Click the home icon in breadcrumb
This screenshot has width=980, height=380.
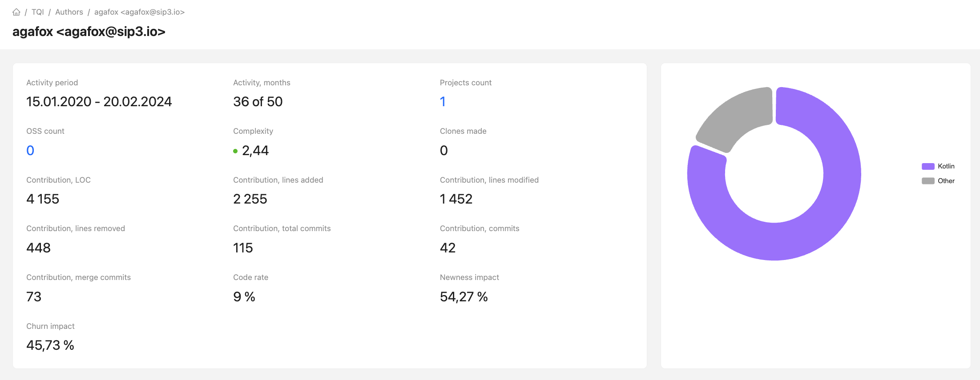[16, 12]
